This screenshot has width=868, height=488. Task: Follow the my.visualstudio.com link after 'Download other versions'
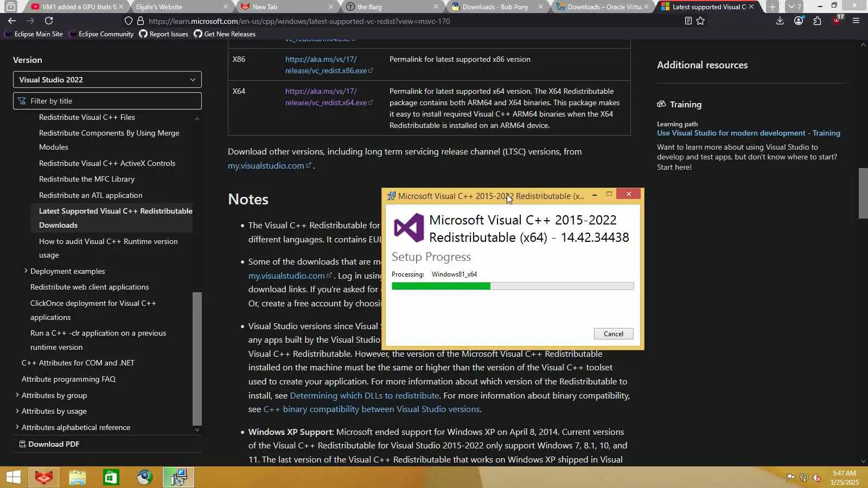point(269,166)
